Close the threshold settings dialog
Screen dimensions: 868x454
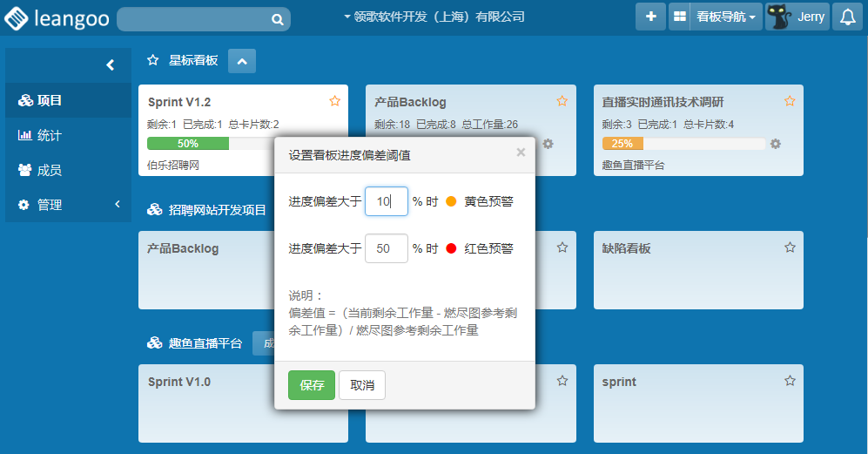click(x=521, y=152)
